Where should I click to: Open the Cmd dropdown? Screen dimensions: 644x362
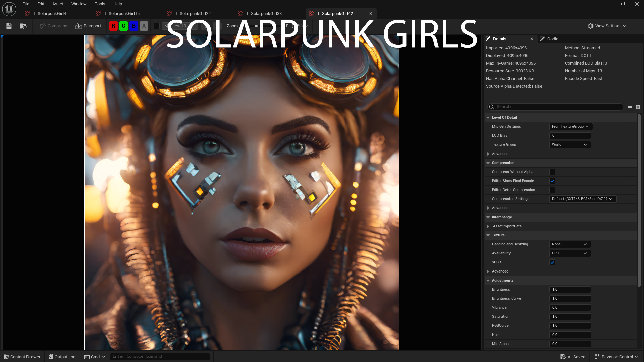(x=95, y=357)
